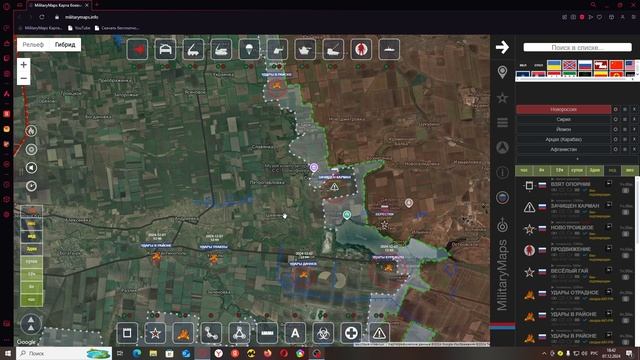The height and width of the screenshot is (360, 640).
Task: Choose the star marker tool
Action: (155, 333)
